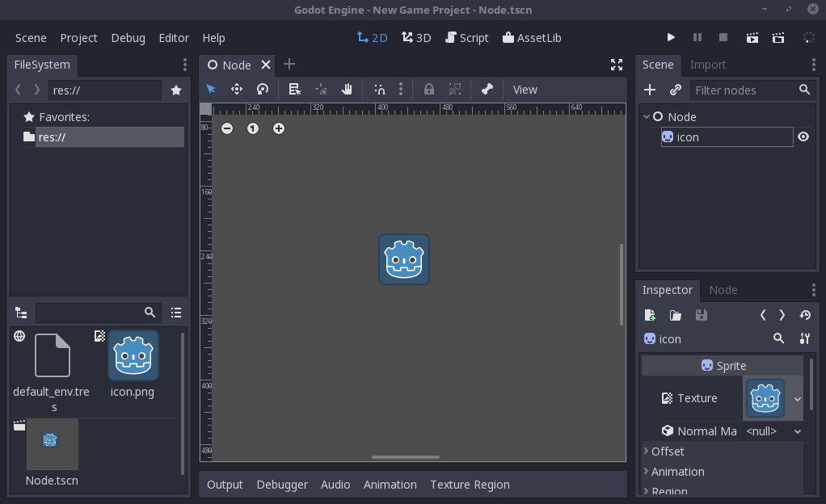Screen dimensions: 826x504
Task: Switch to the Texture Region bottom tab
Action: point(470,485)
